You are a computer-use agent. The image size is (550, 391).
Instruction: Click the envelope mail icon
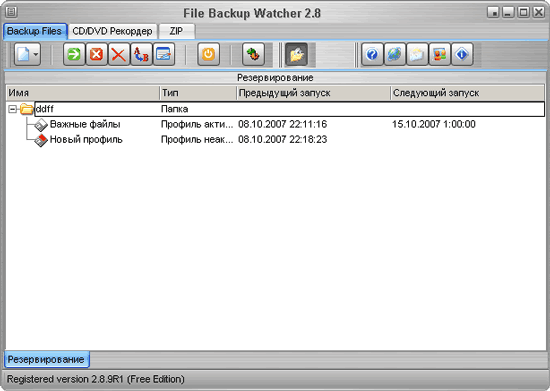[417, 54]
